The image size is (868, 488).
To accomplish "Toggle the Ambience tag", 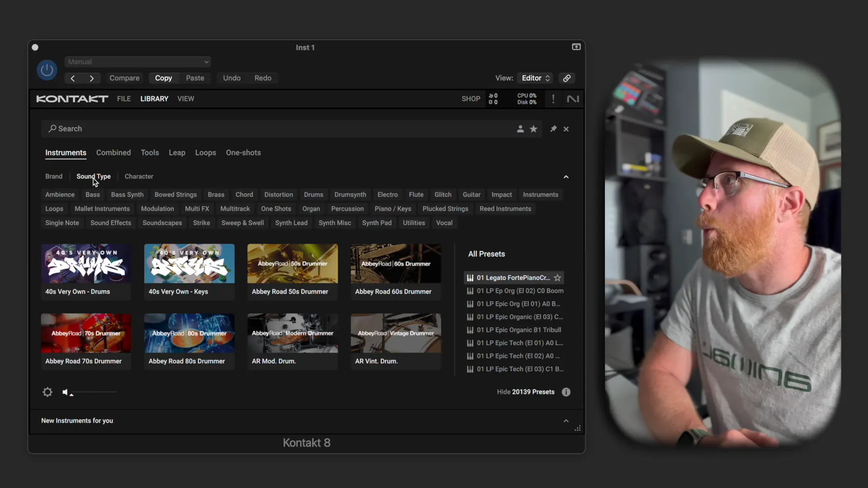I will [x=60, y=195].
